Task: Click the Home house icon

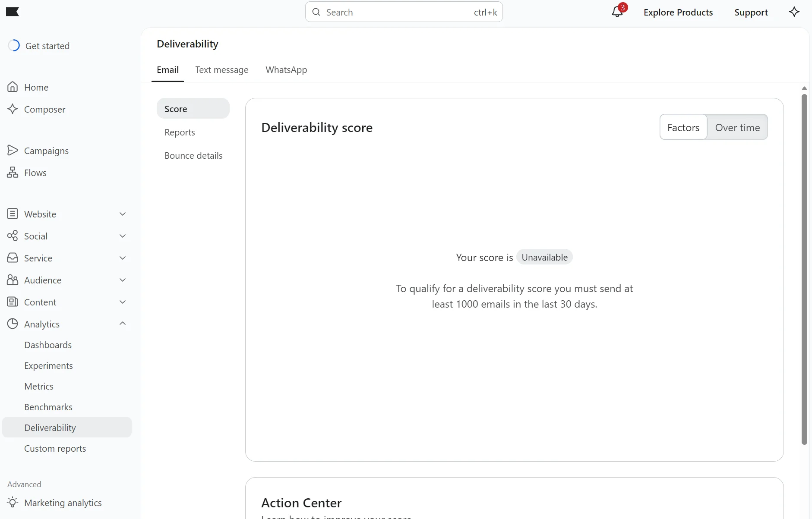Action: [13, 87]
